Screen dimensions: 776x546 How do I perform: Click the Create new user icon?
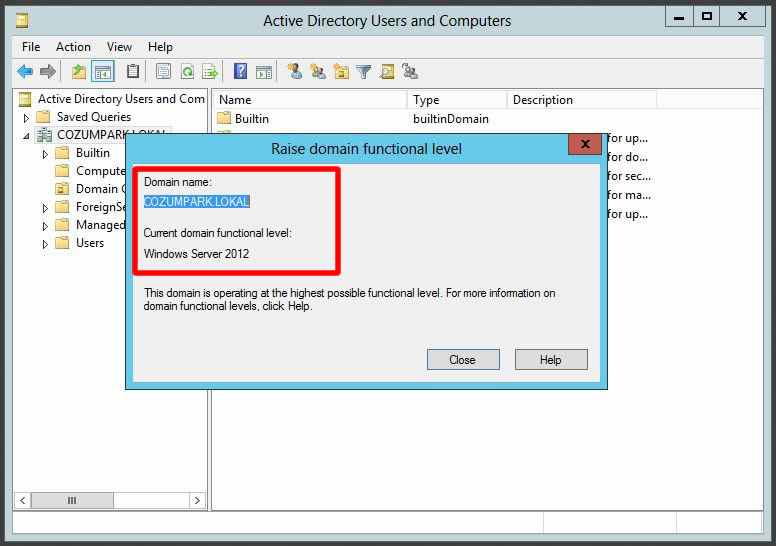click(294, 72)
